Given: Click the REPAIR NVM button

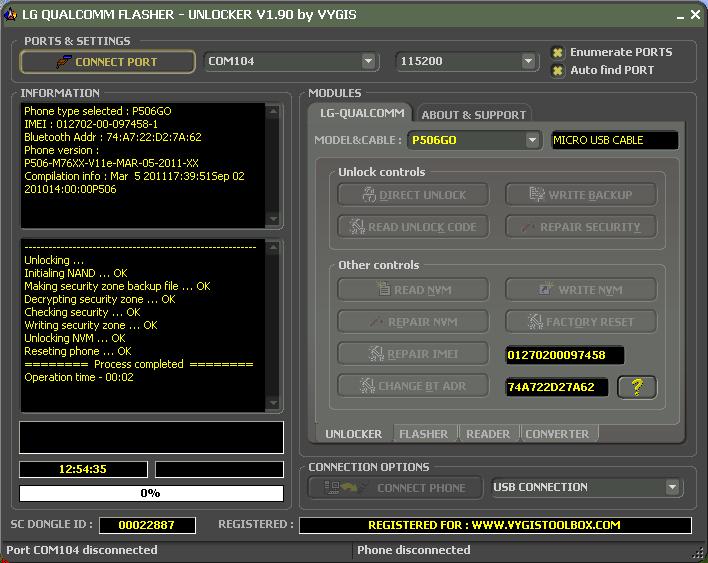Looking at the screenshot, I should tap(413, 321).
